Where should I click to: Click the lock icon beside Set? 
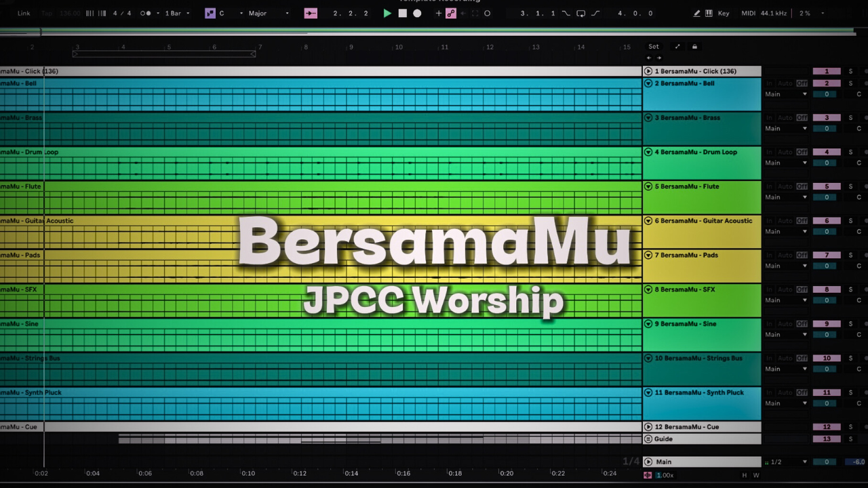[x=694, y=47]
